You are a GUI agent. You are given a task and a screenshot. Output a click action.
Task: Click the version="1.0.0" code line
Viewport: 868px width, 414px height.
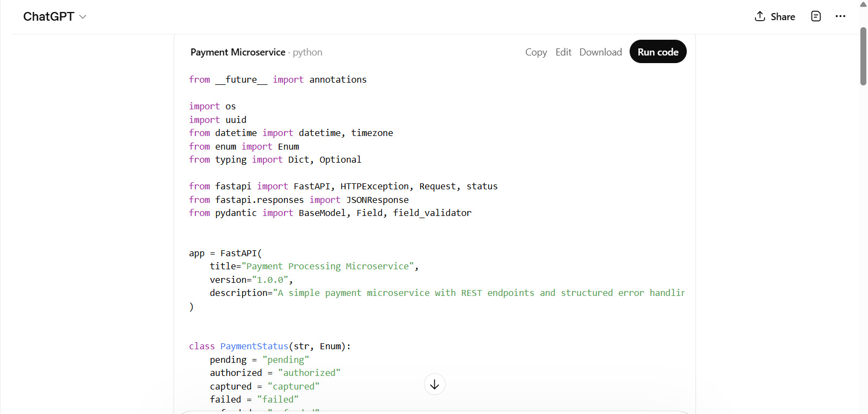[251, 280]
